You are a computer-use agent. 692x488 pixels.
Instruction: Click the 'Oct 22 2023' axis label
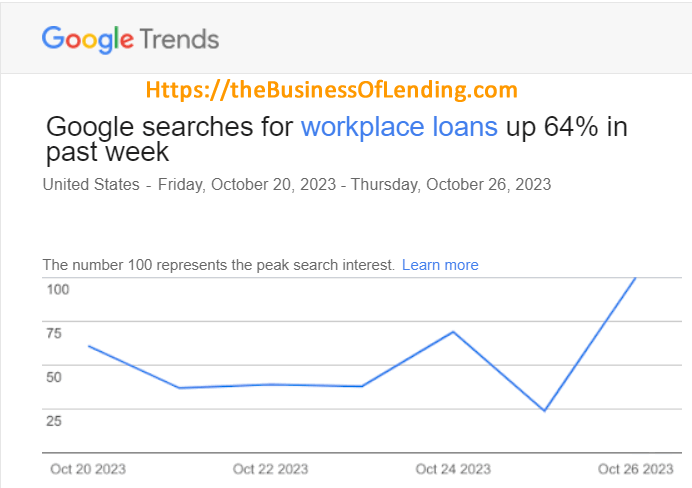tap(271, 469)
